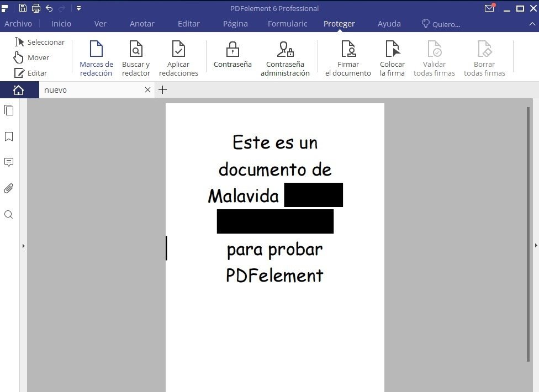The height and width of the screenshot is (392, 539).
Task: Click the Save icon in the title bar
Action: [23, 8]
